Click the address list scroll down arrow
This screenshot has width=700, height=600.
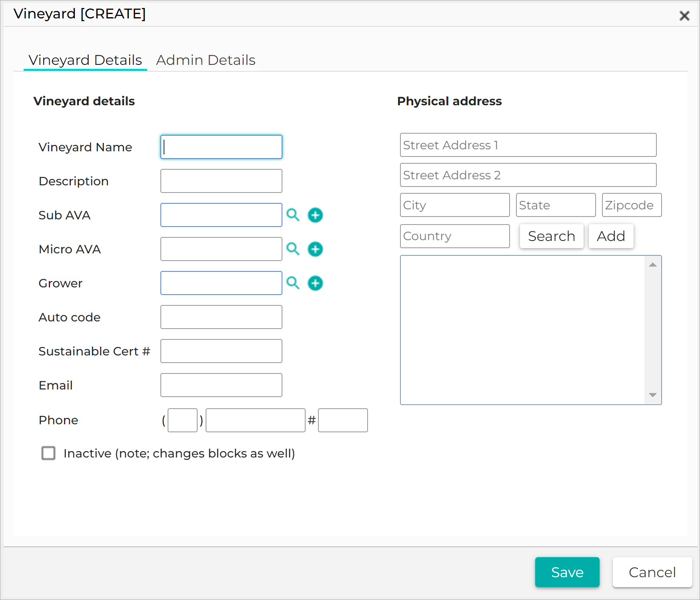point(653,395)
